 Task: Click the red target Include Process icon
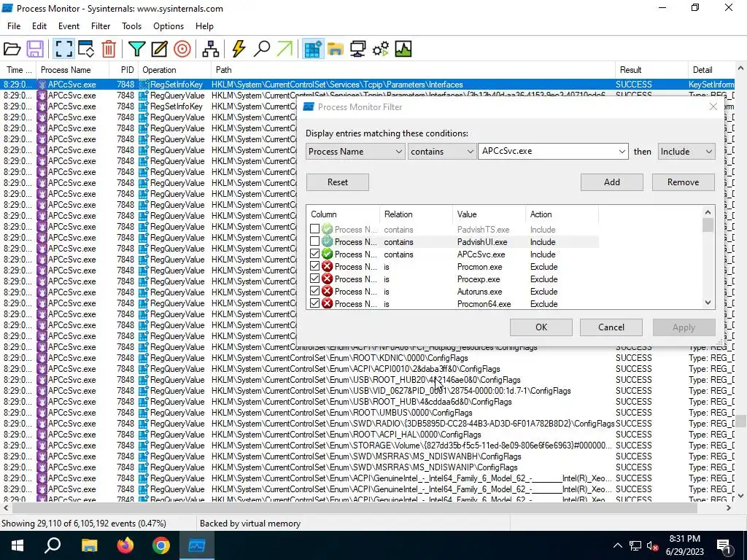[x=182, y=49]
